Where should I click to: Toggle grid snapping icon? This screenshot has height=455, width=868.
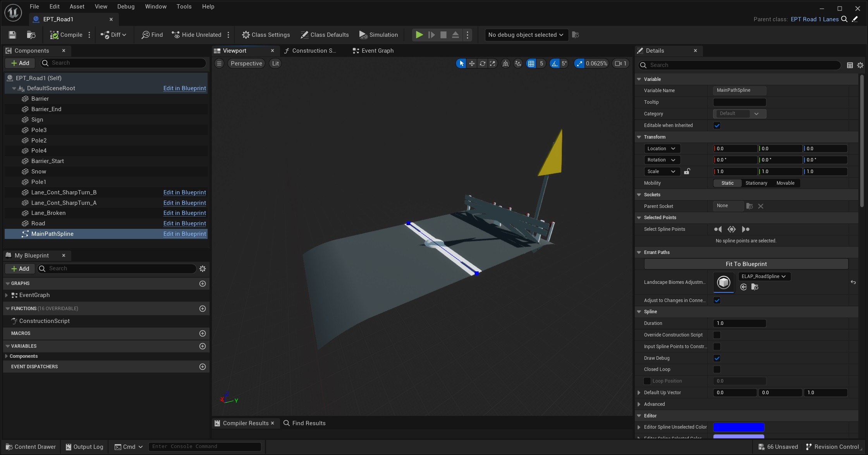(531, 64)
